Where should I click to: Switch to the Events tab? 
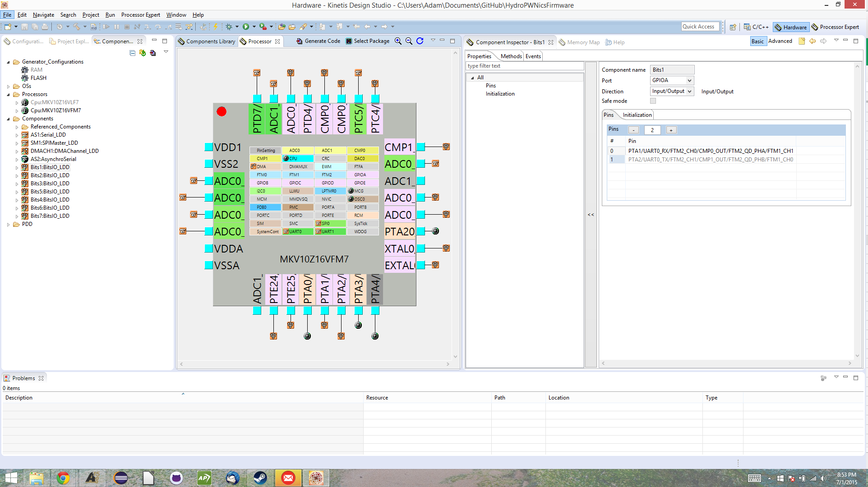[533, 56]
